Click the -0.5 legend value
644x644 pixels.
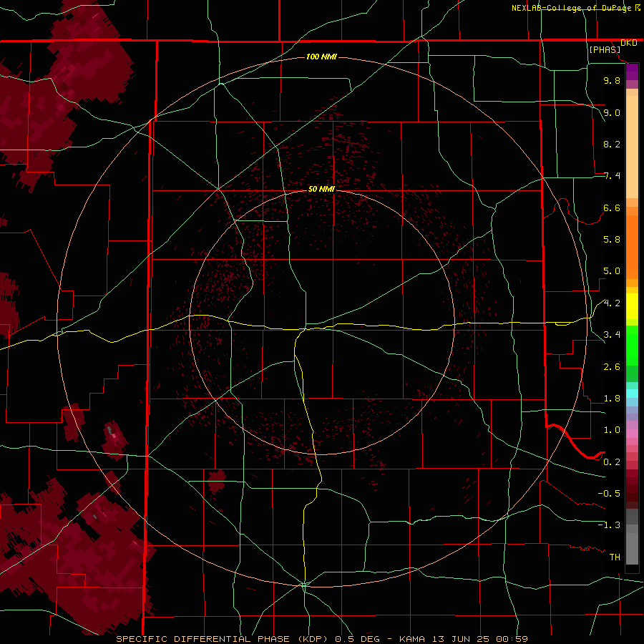(609, 493)
